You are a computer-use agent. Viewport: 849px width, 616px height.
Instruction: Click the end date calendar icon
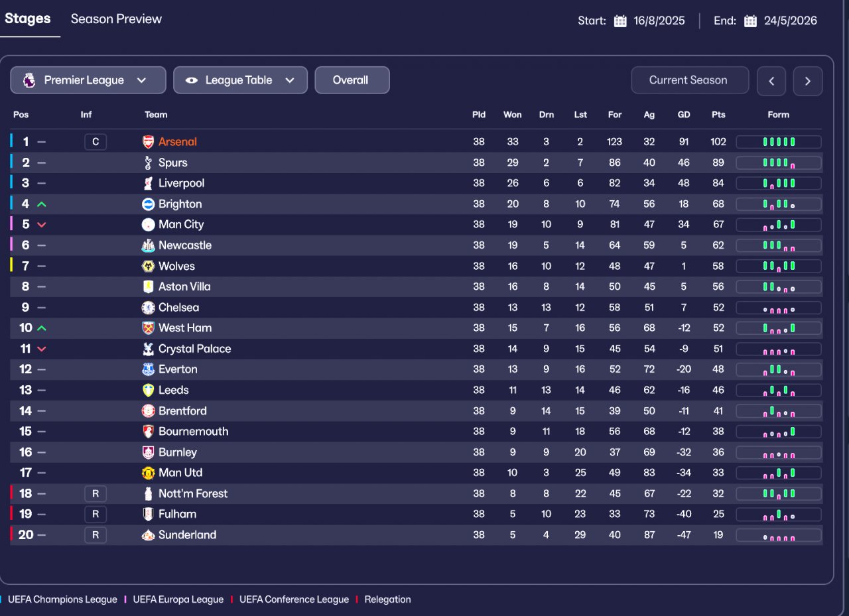point(750,21)
